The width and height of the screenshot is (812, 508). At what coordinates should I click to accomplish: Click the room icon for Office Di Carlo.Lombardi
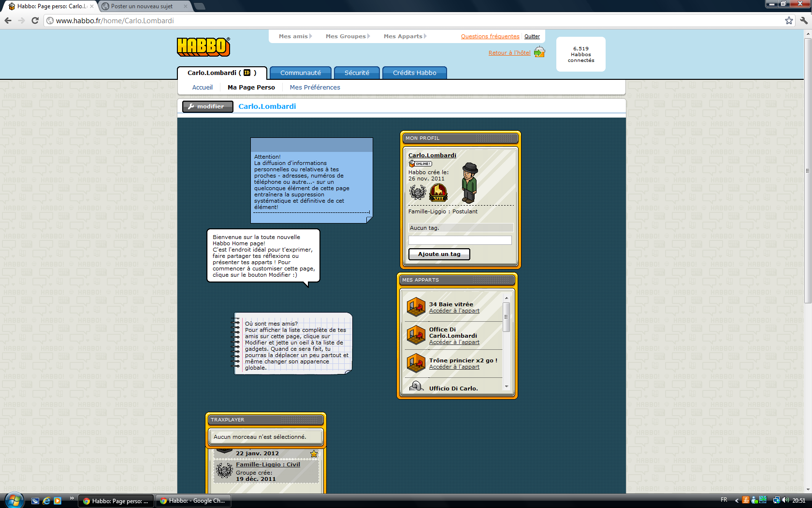[416, 335]
